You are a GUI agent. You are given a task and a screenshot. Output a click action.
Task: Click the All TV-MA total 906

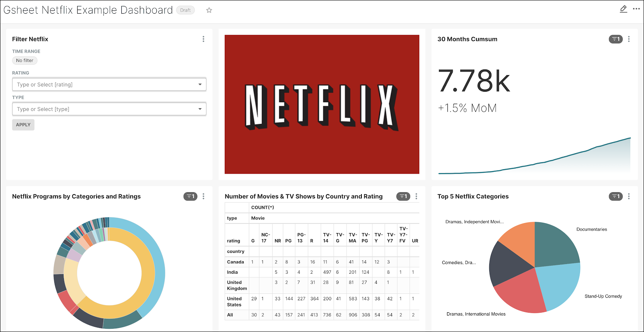pyautogui.click(x=353, y=315)
